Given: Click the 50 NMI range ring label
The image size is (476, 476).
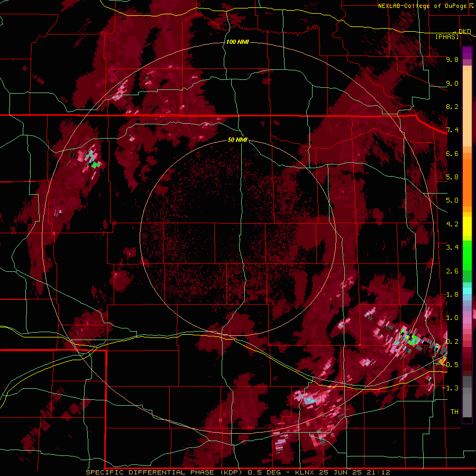Looking at the screenshot, I should coord(237,140).
